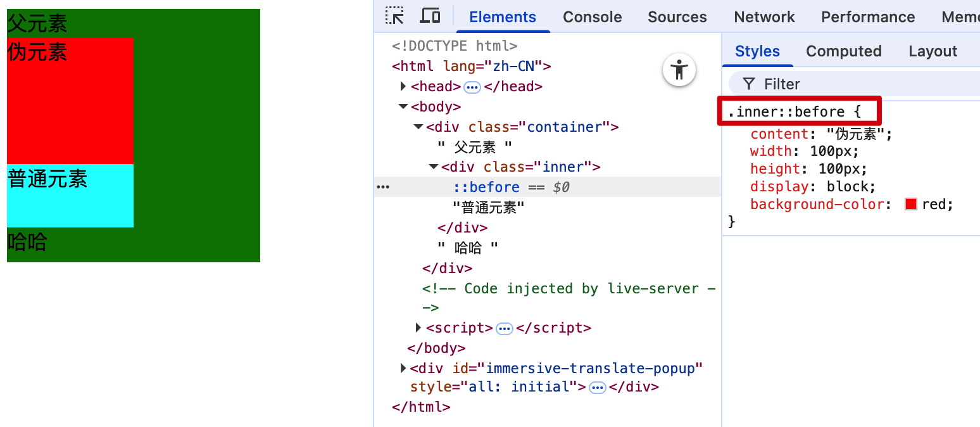Screen dimensions: 980x427
Task: Open the Computed styles tab
Action: coord(843,51)
